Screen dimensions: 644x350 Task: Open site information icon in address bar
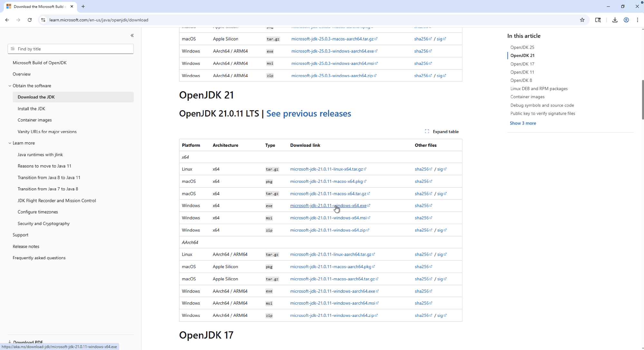(43, 20)
